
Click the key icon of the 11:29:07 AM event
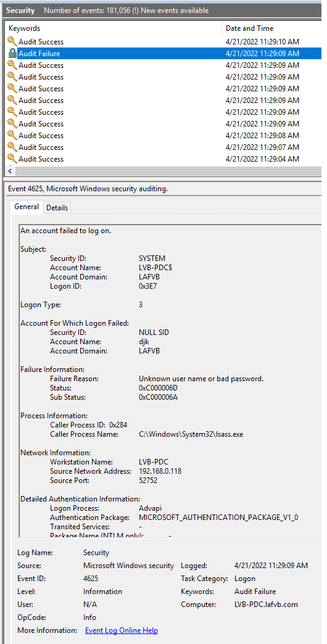point(12,147)
